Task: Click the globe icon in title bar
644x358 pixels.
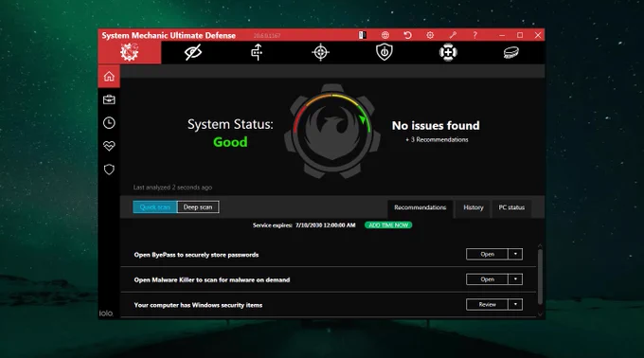Action: [385, 35]
